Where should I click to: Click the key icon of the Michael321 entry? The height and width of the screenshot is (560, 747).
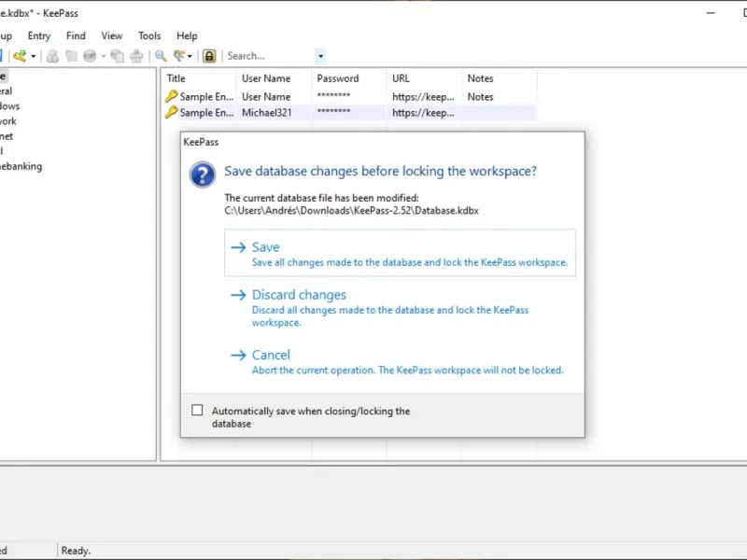(171, 112)
